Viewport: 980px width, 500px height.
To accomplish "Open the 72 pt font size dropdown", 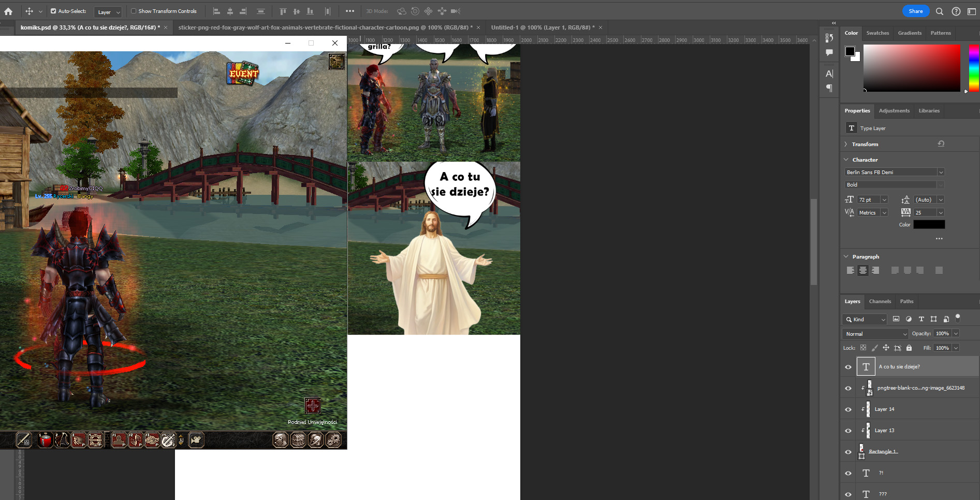I will click(x=884, y=199).
